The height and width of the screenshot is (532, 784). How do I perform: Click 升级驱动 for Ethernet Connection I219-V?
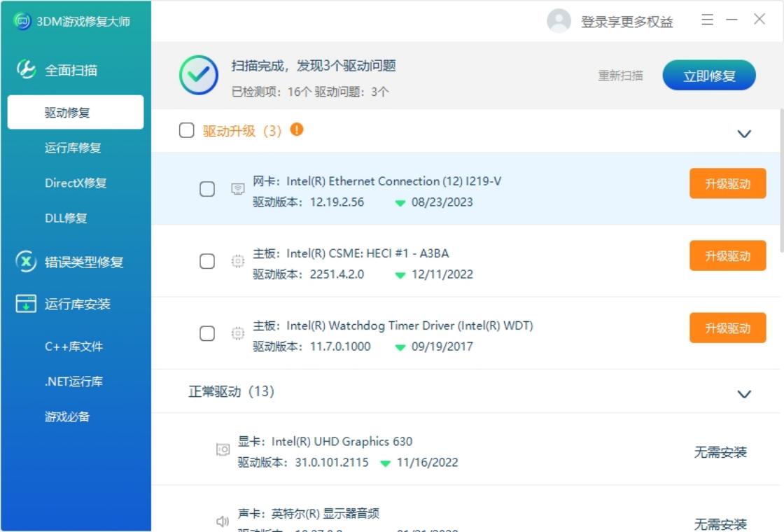tap(727, 183)
